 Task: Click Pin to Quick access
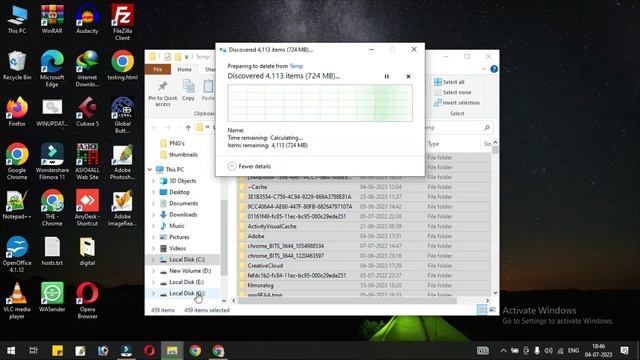163,93
